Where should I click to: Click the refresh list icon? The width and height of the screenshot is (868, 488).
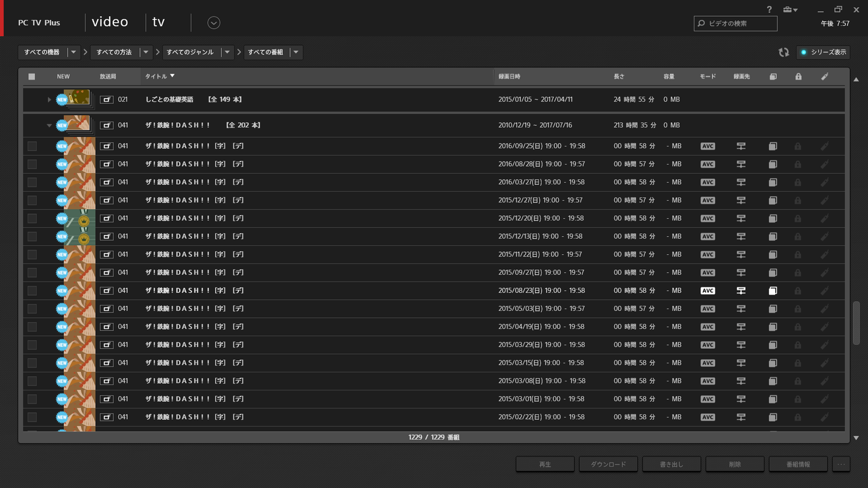point(784,52)
